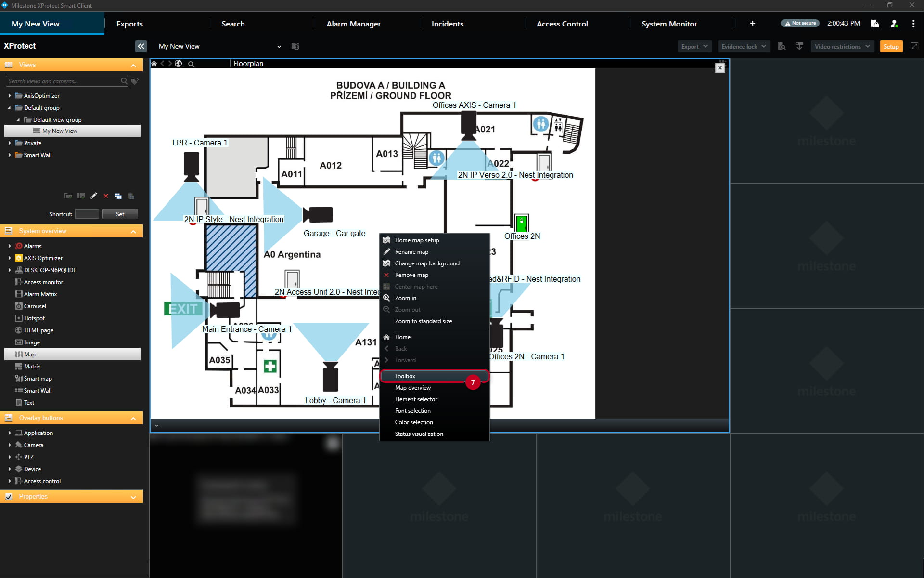Close the Floorplan view item
Viewport: 924px width, 578px height.
[x=719, y=68]
